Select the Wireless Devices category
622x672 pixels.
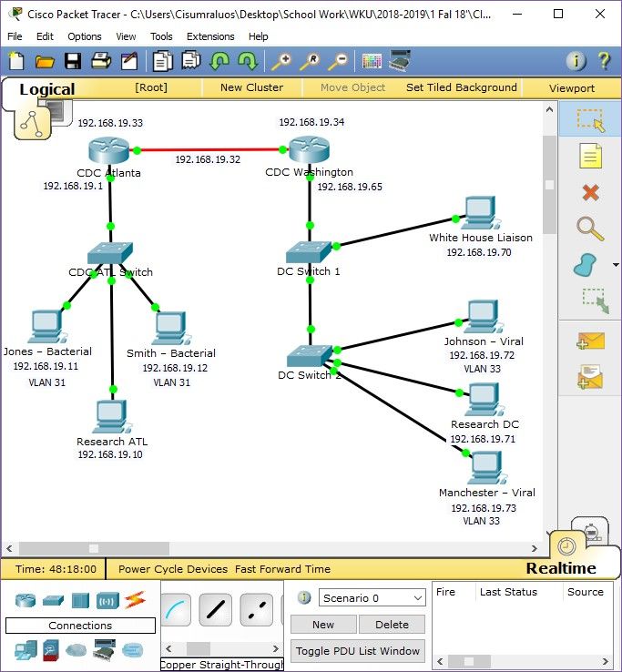coord(107,601)
